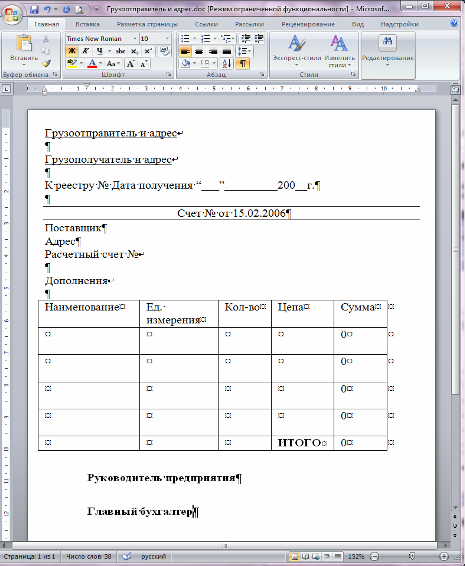Launch the Шрифт dialog box
This screenshot has height=566, width=465.
(169, 74)
